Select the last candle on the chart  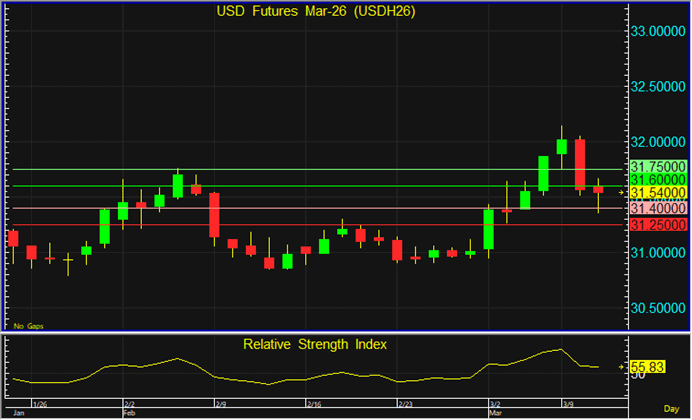598,189
